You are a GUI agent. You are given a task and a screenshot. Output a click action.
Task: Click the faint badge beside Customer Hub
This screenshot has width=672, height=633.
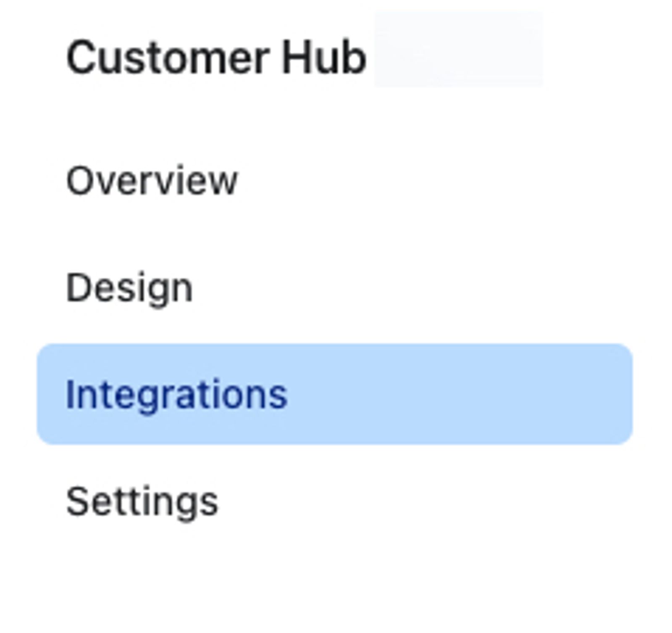458,50
